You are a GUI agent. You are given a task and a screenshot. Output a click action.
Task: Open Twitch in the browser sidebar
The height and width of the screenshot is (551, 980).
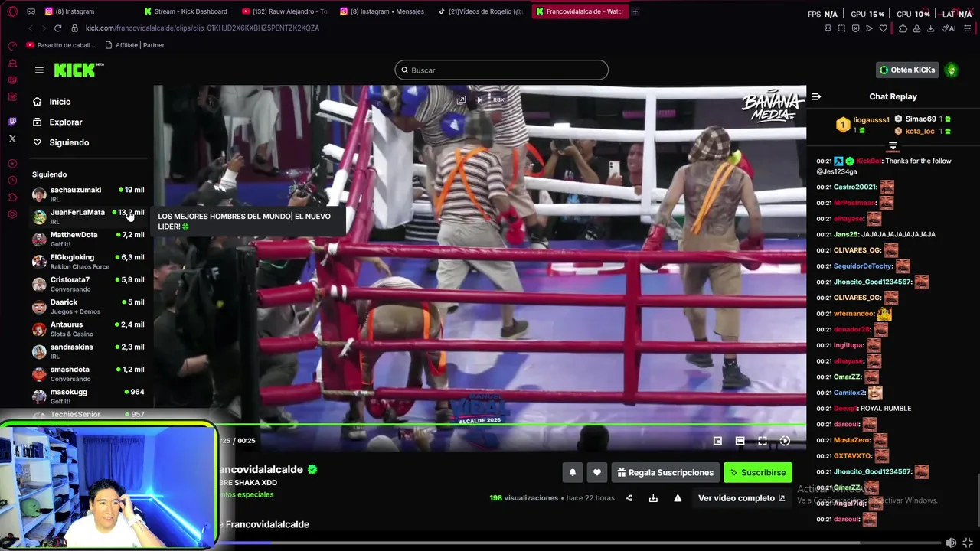pyautogui.click(x=12, y=122)
